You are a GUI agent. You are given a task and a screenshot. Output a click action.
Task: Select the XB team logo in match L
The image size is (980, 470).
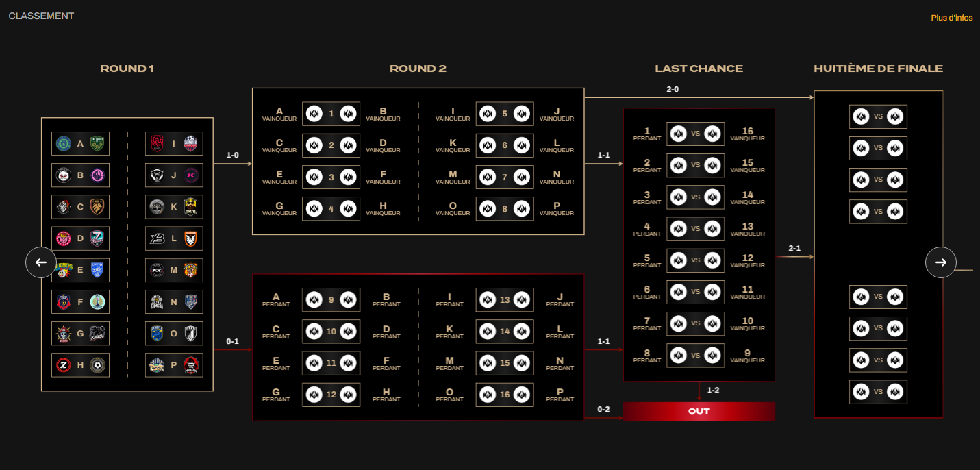[x=158, y=238]
